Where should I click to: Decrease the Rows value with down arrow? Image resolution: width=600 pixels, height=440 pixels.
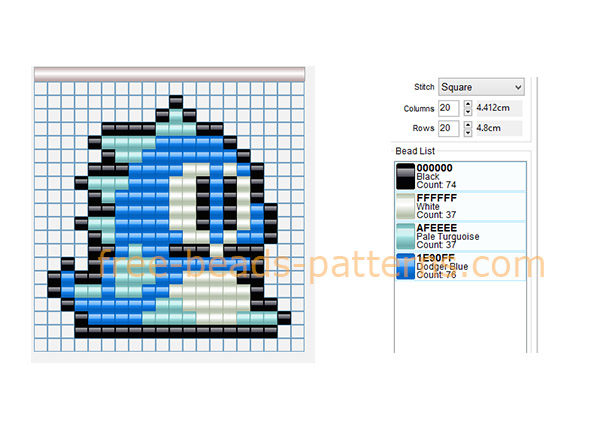[468, 132]
